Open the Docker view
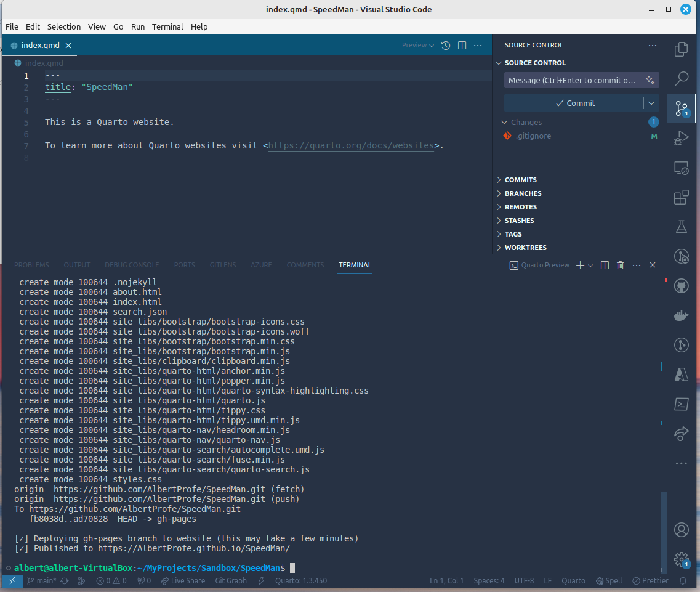The width and height of the screenshot is (700, 592). (682, 316)
